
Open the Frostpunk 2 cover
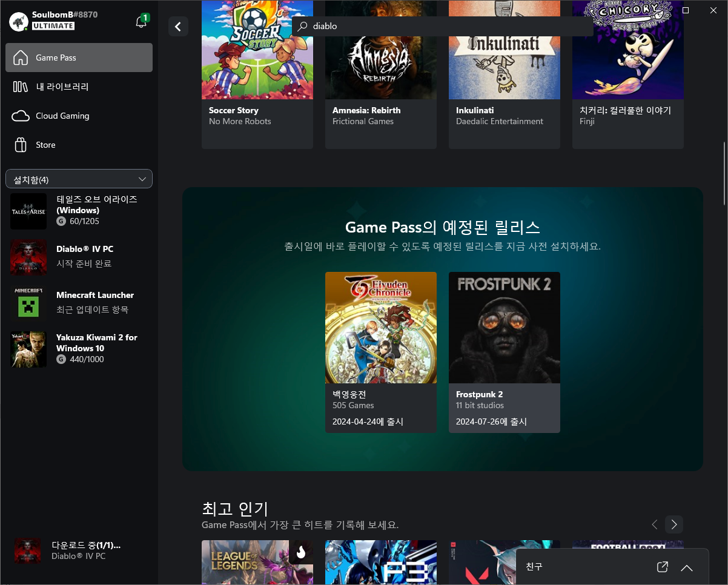point(505,328)
